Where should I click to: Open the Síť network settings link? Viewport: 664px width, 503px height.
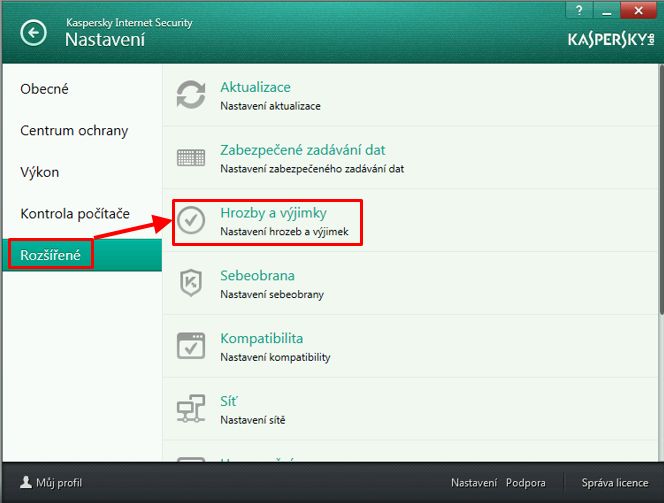pyautogui.click(x=229, y=401)
